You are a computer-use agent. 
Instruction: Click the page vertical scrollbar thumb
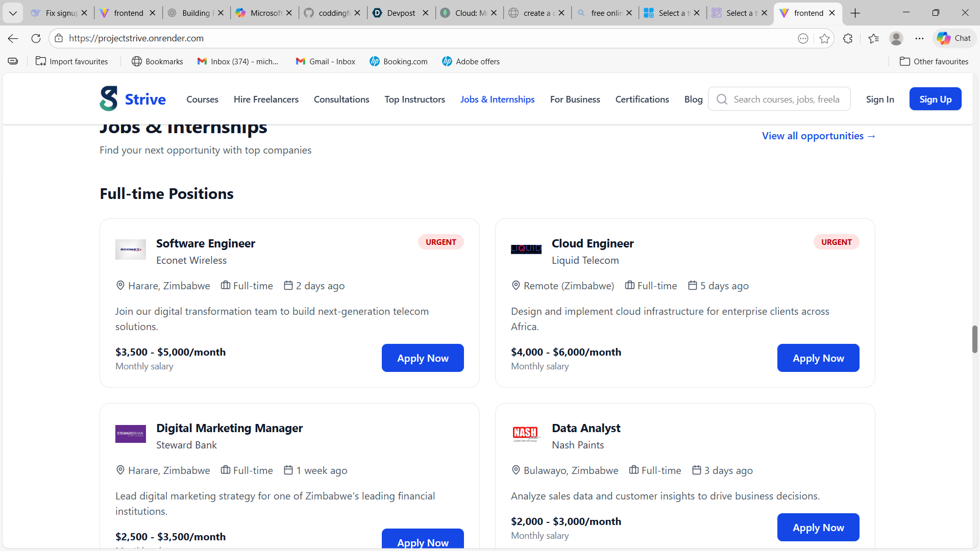click(x=974, y=339)
